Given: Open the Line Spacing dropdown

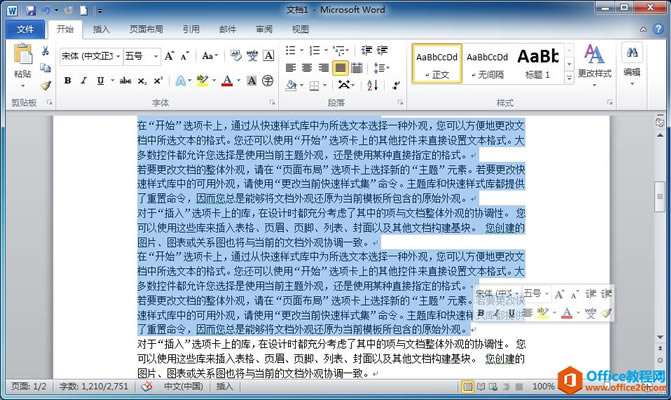Looking at the screenshot, I should pyautogui.click(x=381, y=68).
